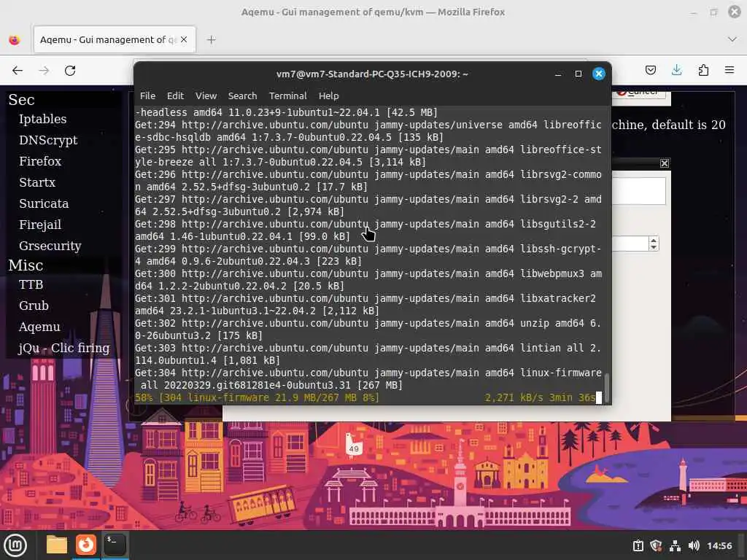This screenshot has width=747, height=560.
Task: Expand the list all tabs chevron
Action: [x=732, y=39]
